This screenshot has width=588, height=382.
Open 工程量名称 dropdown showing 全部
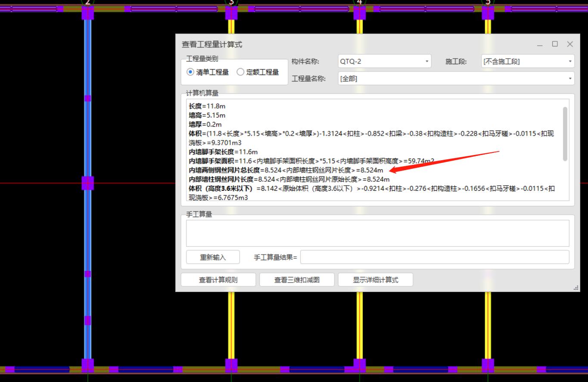456,78
